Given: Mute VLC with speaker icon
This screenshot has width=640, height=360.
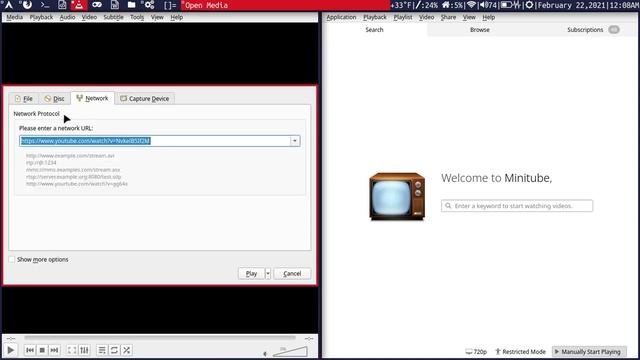Looking at the screenshot, I should pyautogui.click(x=265, y=353).
